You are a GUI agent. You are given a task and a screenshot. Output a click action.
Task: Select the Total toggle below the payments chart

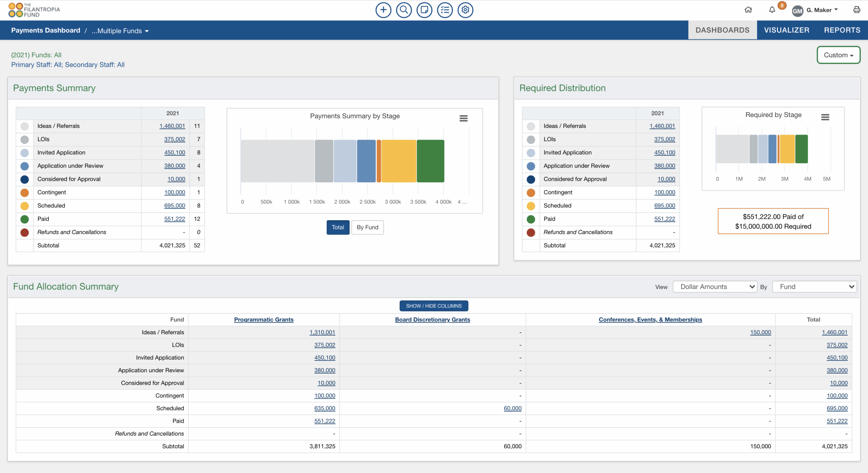pyautogui.click(x=338, y=227)
